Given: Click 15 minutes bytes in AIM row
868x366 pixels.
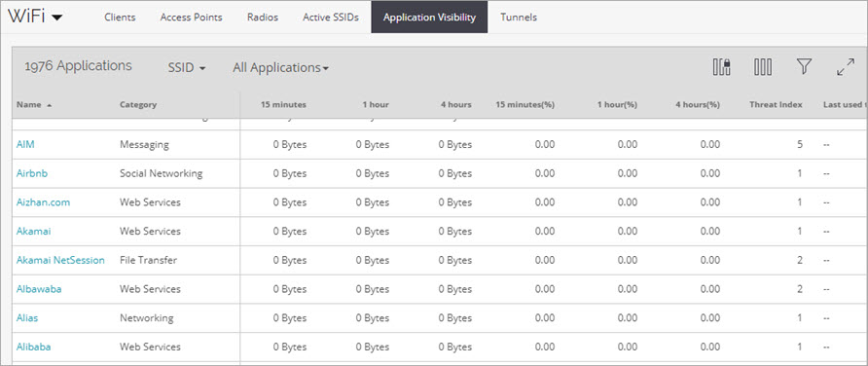Looking at the screenshot, I should point(290,144).
